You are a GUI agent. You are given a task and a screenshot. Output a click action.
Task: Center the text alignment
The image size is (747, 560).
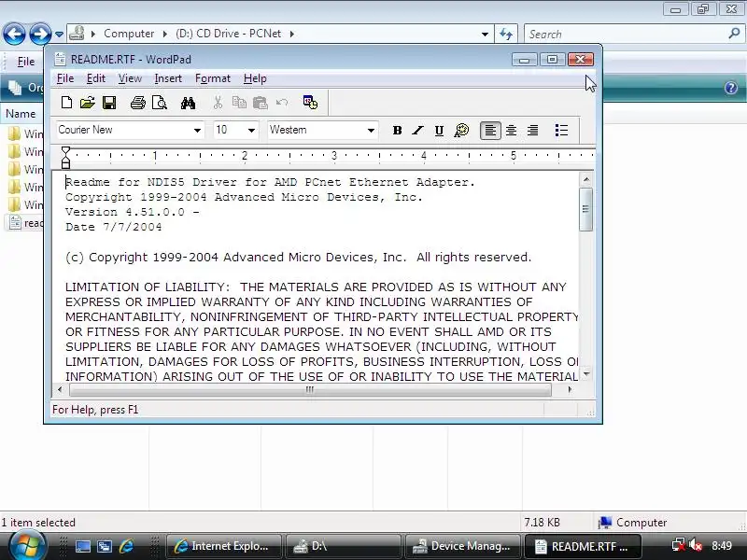click(x=511, y=131)
